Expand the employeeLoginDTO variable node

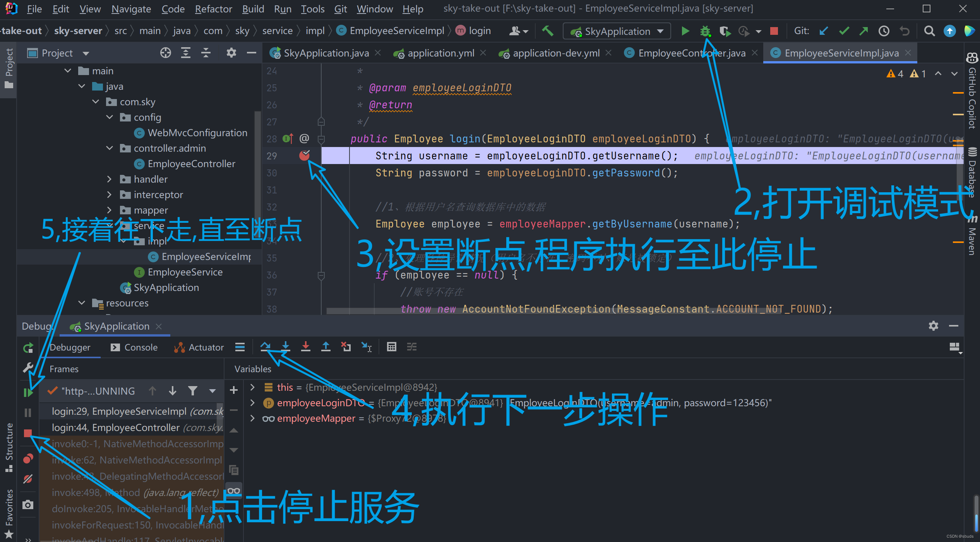point(252,403)
